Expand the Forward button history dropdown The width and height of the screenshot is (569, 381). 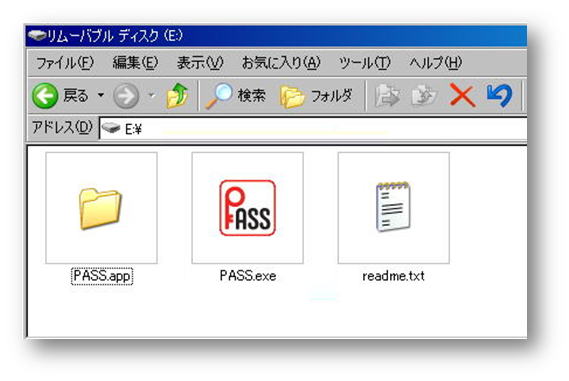152,95
